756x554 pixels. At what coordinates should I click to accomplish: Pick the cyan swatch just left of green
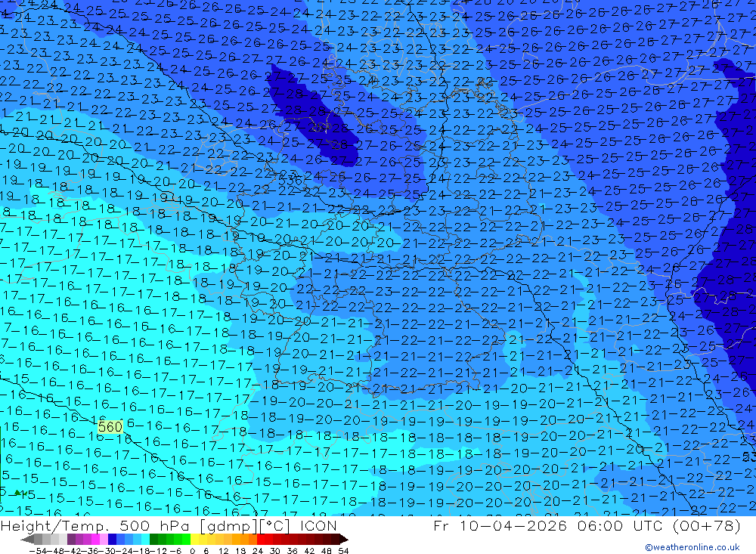point(145,539)
